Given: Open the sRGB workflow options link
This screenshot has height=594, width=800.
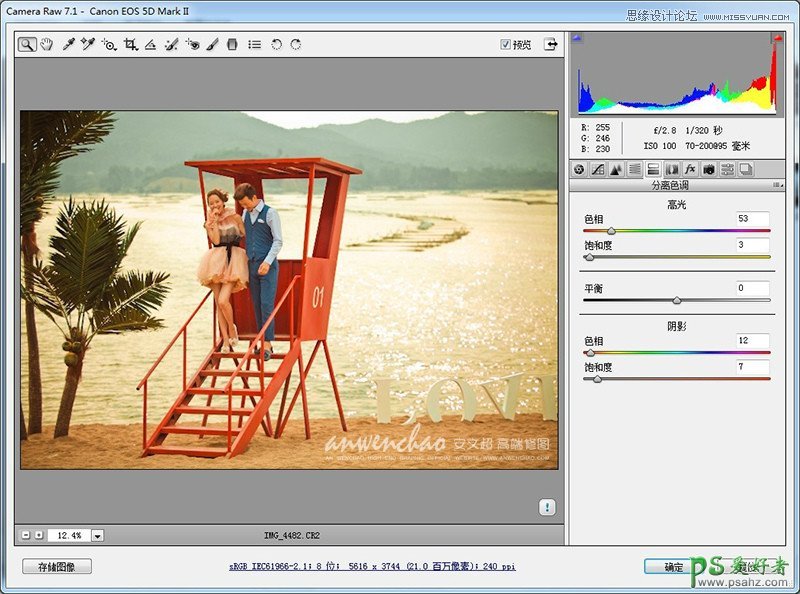Looking at the screenshot, I should (372, 567).
